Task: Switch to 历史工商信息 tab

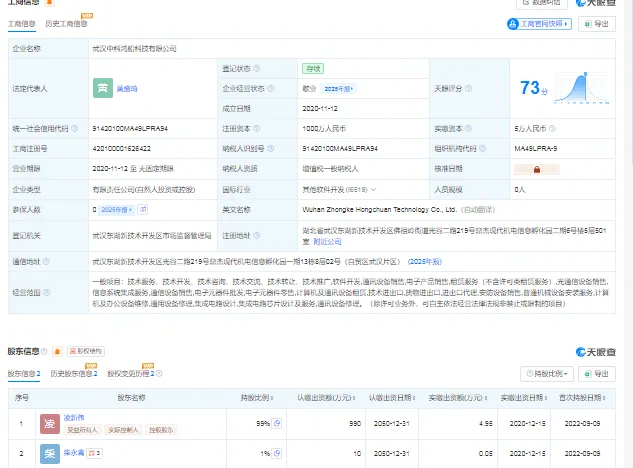Action: coord(66,24)
